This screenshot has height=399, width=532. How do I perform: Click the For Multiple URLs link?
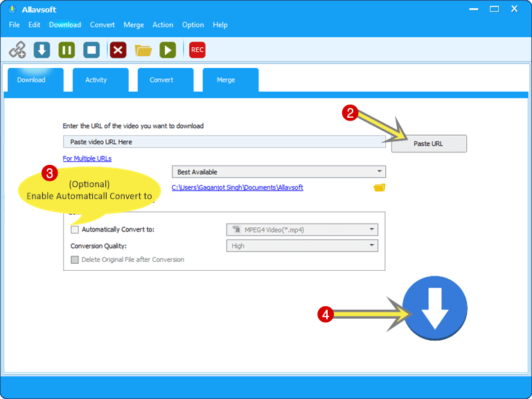[87, 159]
